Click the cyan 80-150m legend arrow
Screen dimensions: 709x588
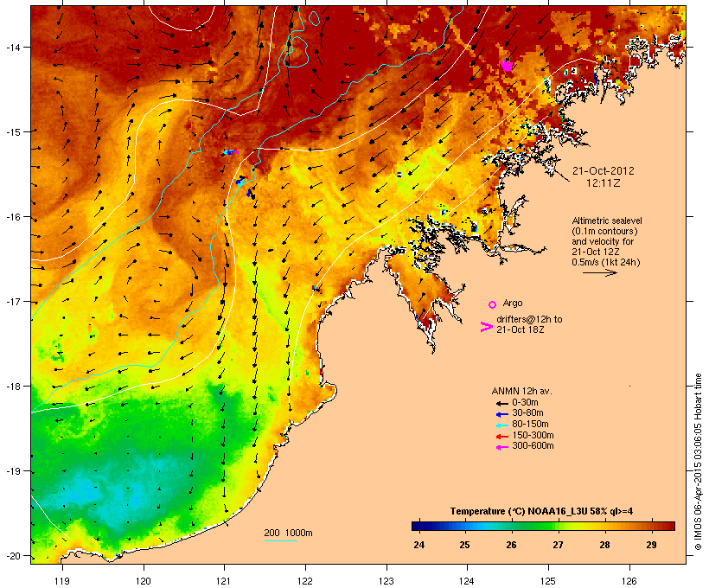501,425
